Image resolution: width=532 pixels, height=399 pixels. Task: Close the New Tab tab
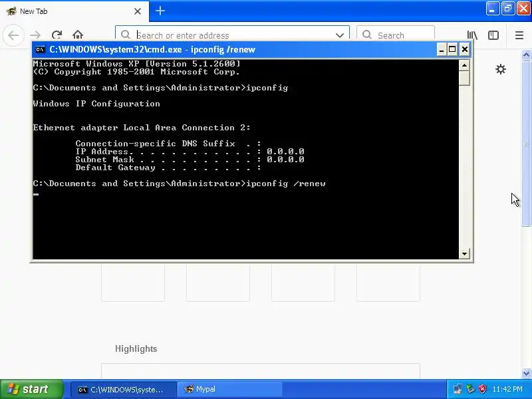pos(138,11)
